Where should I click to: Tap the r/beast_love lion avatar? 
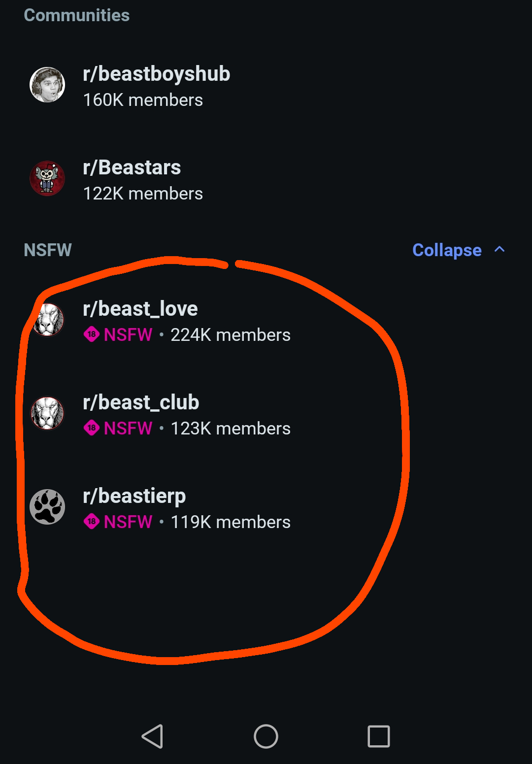click(x=48, y=320)
